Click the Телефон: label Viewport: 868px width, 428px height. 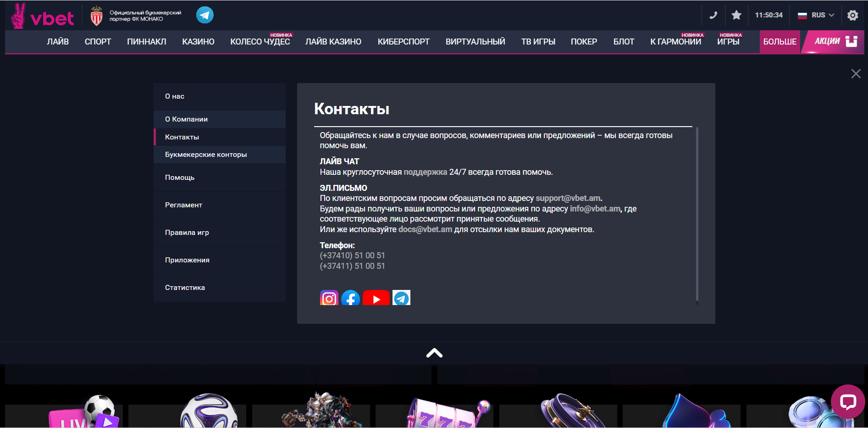[x=337, y=245]
